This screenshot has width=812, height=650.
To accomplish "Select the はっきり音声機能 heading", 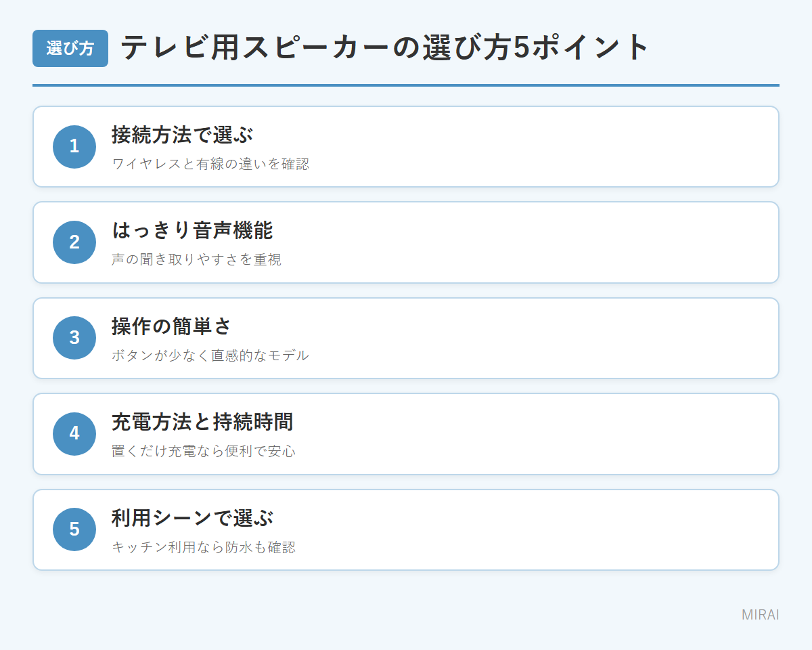I will [x=192, y=230].
